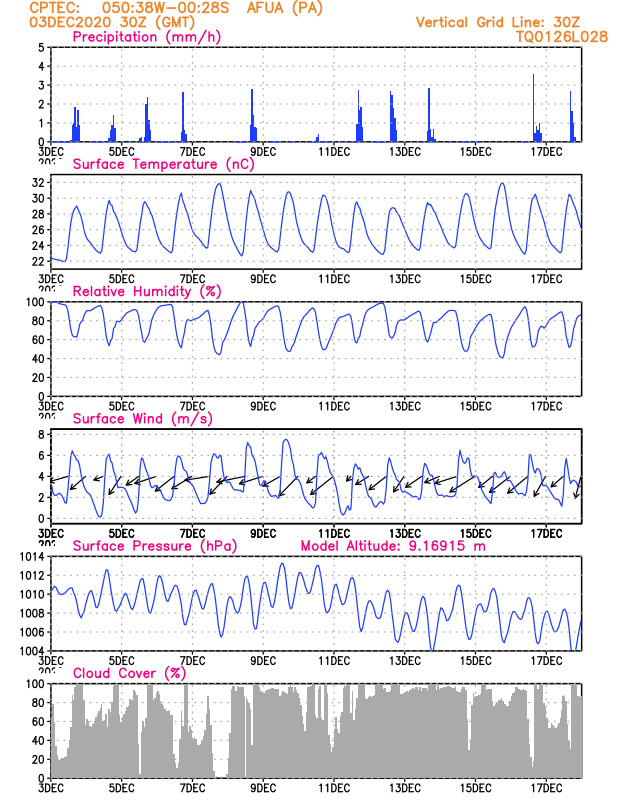618x800 pixels.
Task: Click '1014' on the surface pressure y-axis
Action: pos(33,557)
